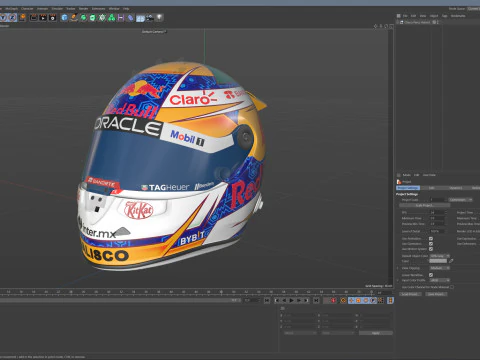This screenshot has width=480, height=360.
Task: Click the green Extrude generator icon
Action: [x=93, y=17]
